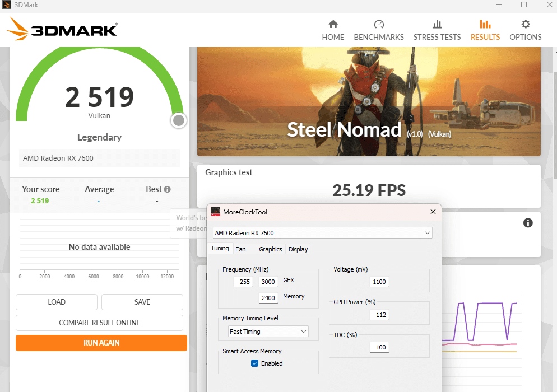The image size is (557, 392).
Task: Click the SAVE button
Action: (142, 302)
